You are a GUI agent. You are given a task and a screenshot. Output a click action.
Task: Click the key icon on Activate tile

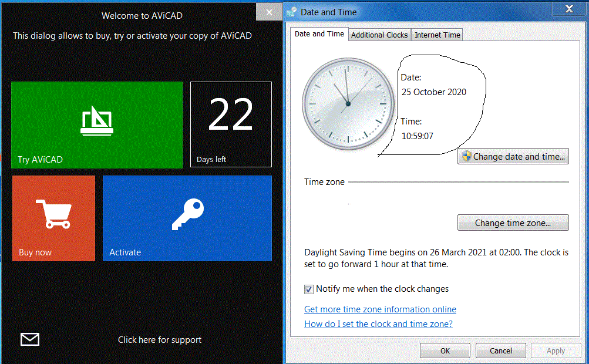pyautogui.click(x=188, y=214)
